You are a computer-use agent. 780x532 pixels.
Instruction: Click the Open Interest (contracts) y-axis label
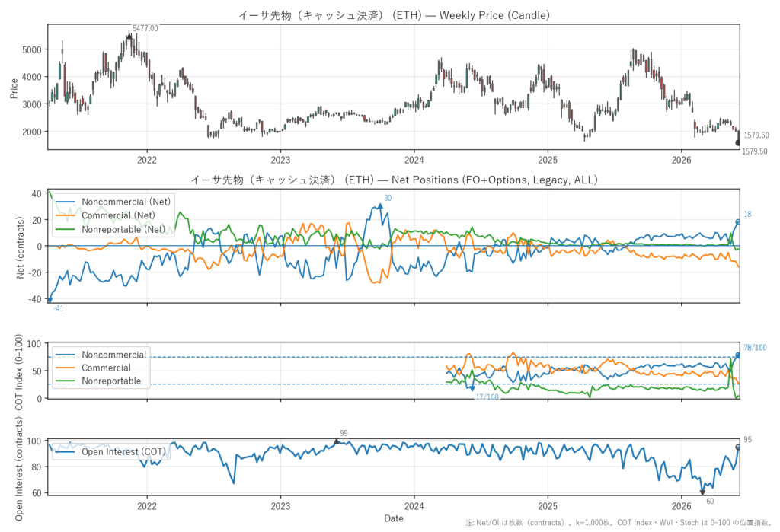tap(19, 469)
